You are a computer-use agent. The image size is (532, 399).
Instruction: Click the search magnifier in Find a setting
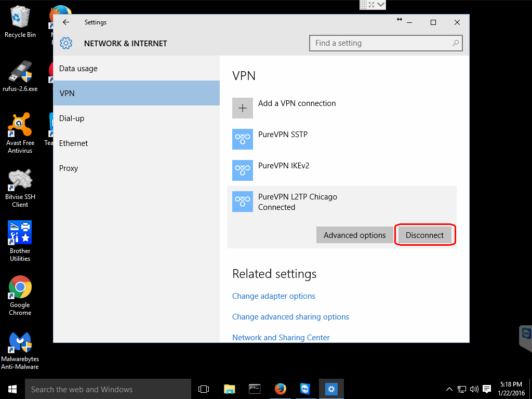tap(455, 43)
